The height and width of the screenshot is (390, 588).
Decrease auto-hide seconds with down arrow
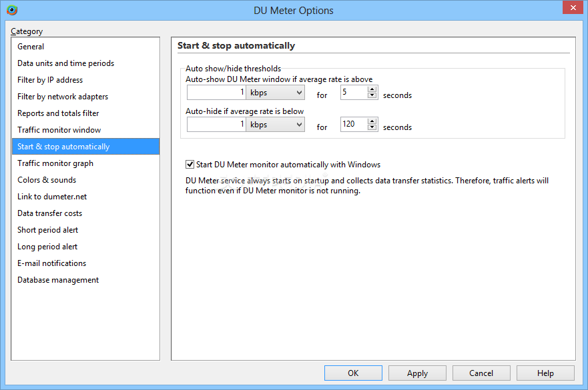pyautogui.click(x=372, y=127)
